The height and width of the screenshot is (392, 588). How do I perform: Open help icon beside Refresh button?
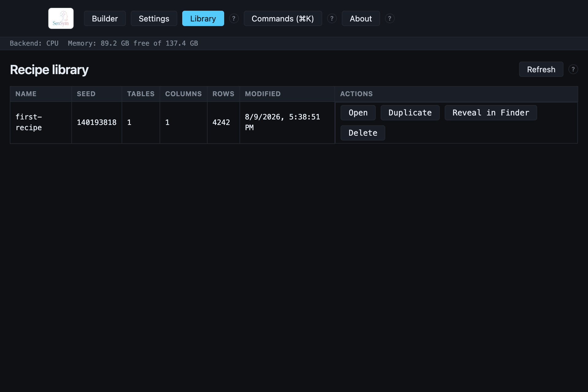[573, 69]
